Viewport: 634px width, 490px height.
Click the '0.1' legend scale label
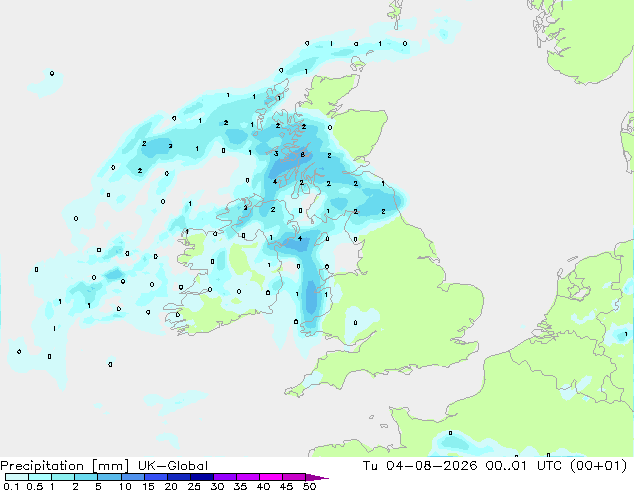point(11,486)
